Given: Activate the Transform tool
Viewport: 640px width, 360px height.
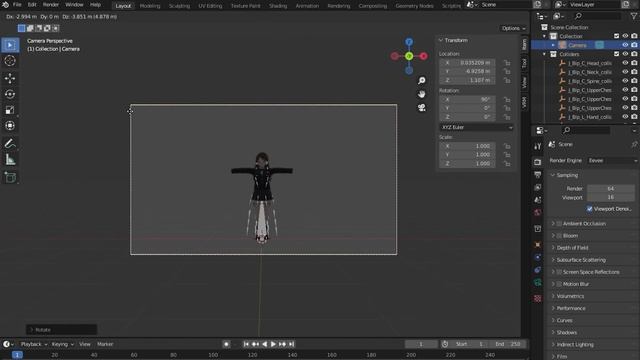Looking at the screenshot, I should click(x=10, y=125).
